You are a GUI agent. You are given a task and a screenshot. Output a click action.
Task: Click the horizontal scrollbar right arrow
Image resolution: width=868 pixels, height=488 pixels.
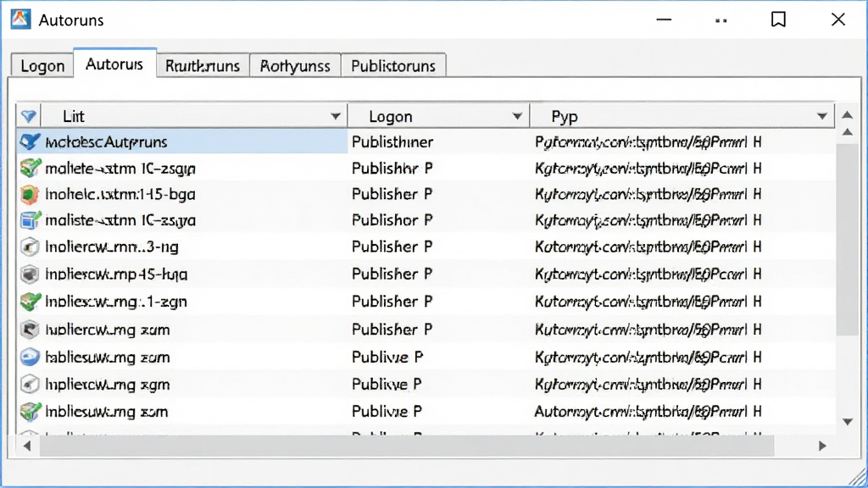822,446
